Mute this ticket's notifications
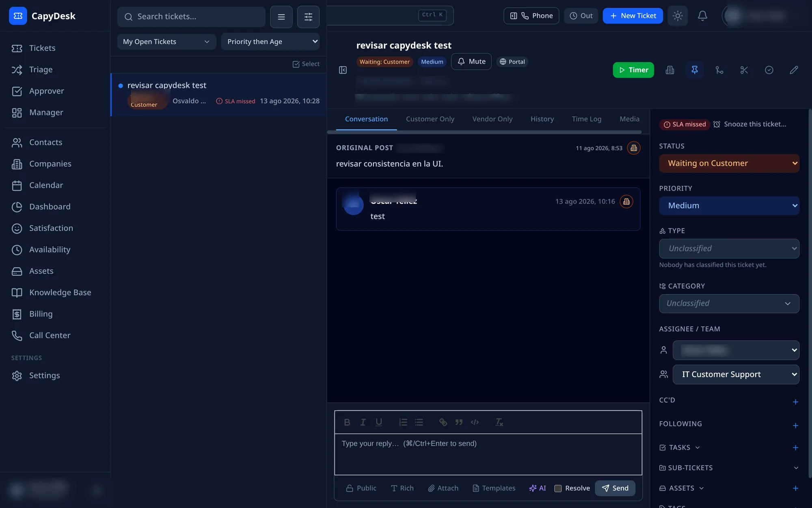This screenshot has height=508, width=812. coord(471,61)
